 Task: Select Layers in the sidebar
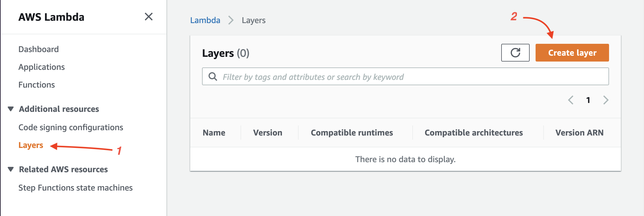[31, 145]
